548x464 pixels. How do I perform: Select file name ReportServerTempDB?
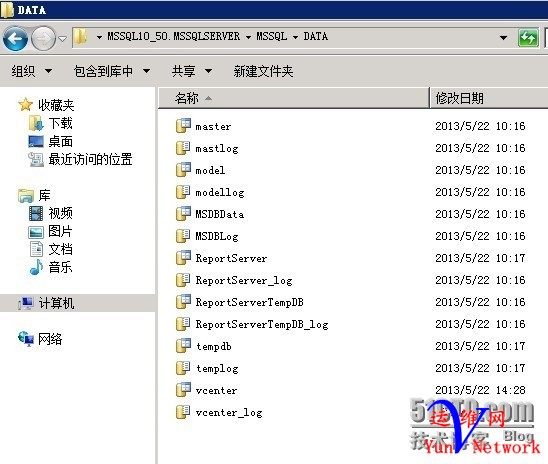pos(249,303)
